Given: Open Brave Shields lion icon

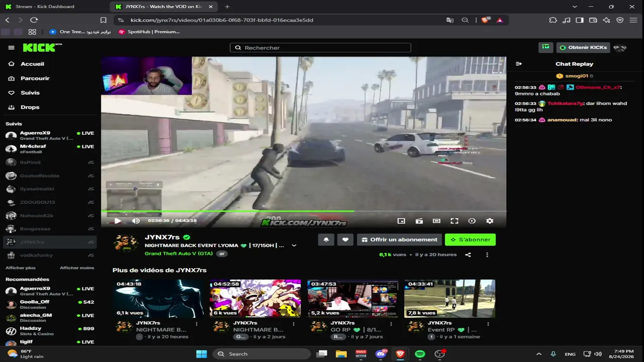Looking at the screenshot, I should coord(485,20).
